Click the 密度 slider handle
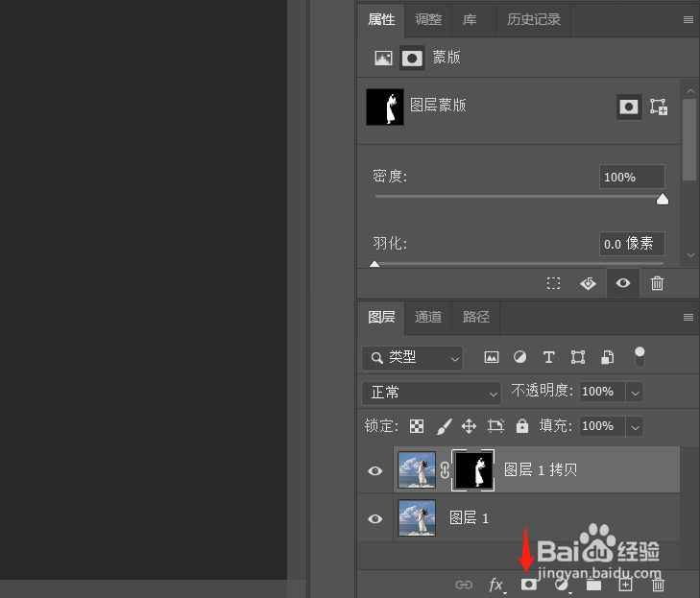 [x=663, y=199]
